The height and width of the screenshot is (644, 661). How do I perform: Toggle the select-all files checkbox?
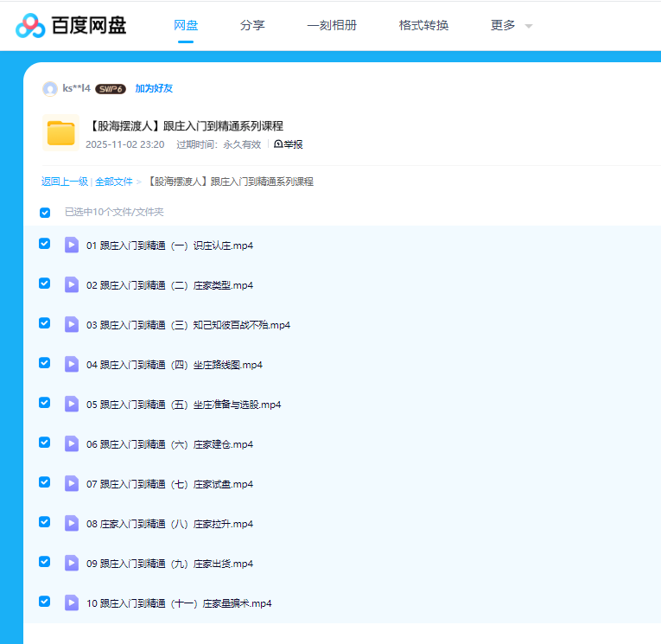(x=45, y=212)
